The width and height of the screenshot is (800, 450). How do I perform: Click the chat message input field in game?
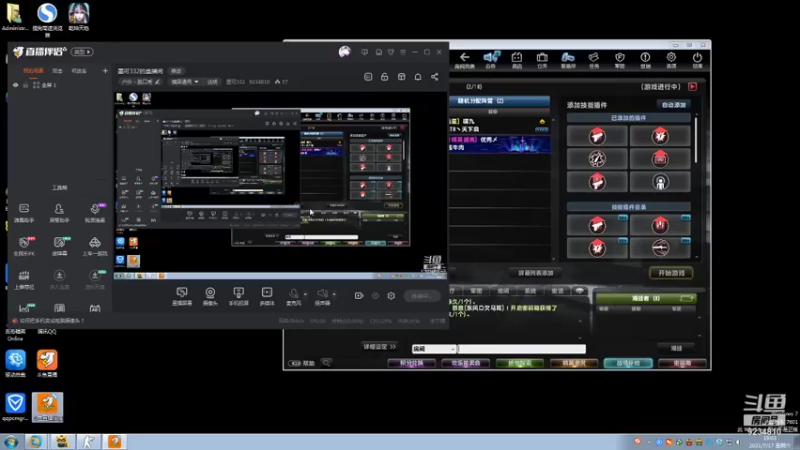tap(521, 349)
